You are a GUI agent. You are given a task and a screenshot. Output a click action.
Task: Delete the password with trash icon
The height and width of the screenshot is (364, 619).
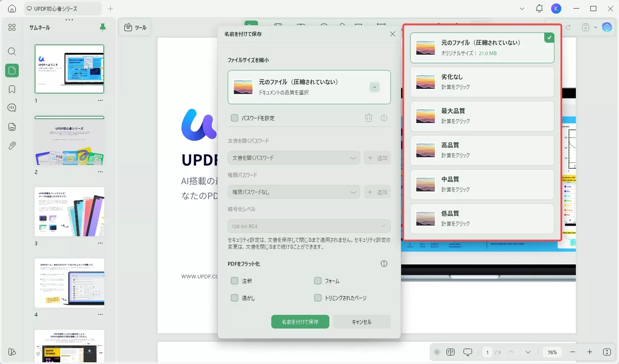pyautogui.click(x=369, y=118)
